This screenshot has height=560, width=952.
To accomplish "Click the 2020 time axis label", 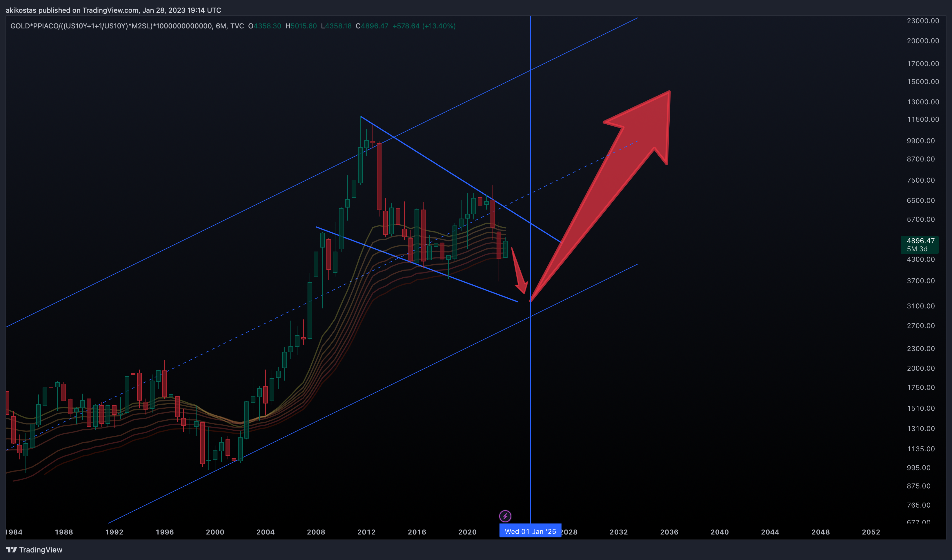I will [x=467, y=532].
